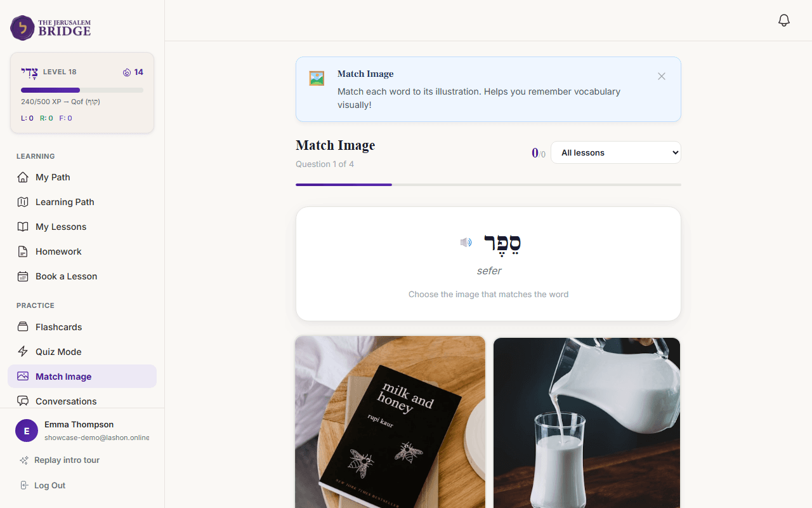Click the Flashcards stack icon

point(23,327)
